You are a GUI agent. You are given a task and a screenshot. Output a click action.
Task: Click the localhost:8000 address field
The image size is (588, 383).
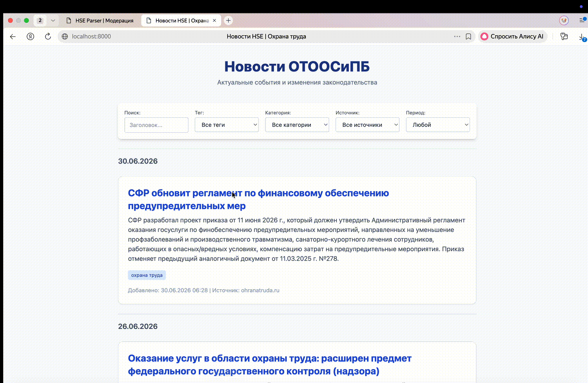click(91, 36)
